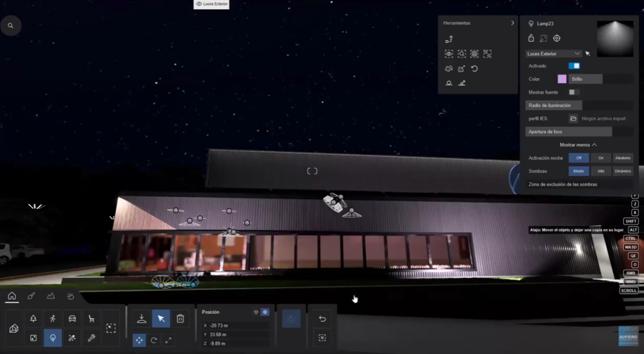Image resolution: width=644 pixels, height=354 pixels.
Task: Click the drop-to-ground icon in Herramientas
Action: point(449,83)
